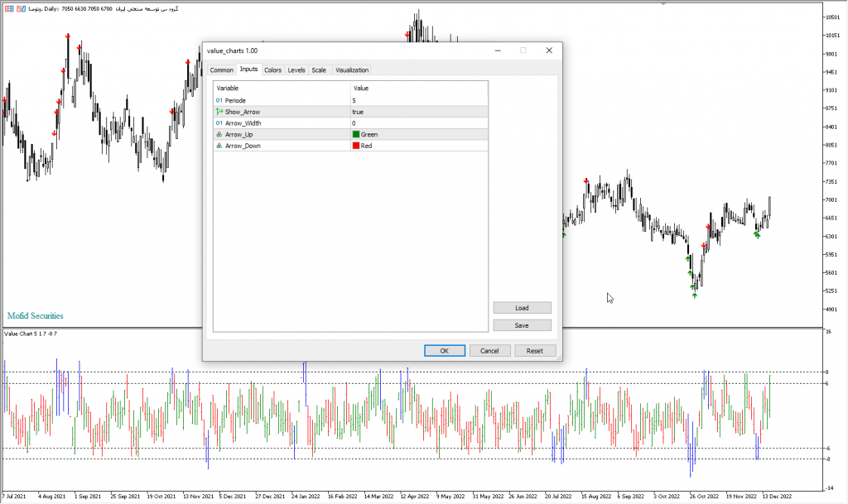The height and width of the screenshot is (504, 848).
Task: Click the integer icon beside Arrow_Width
Action: pos(219,123)
